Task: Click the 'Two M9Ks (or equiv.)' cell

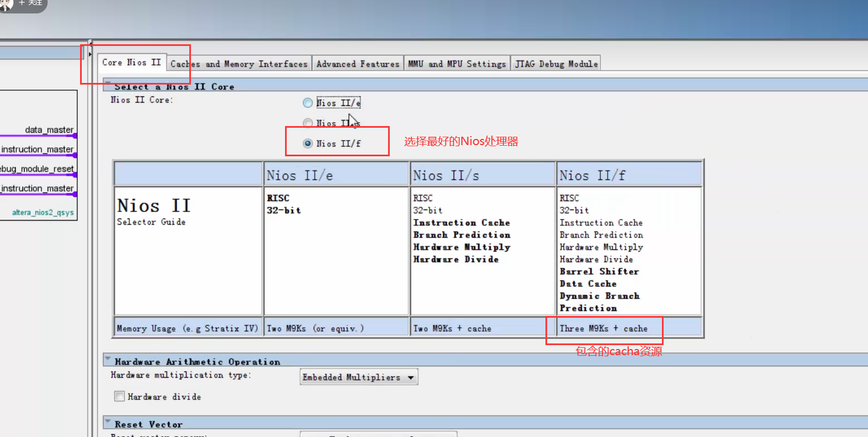Action: (337, 328)
